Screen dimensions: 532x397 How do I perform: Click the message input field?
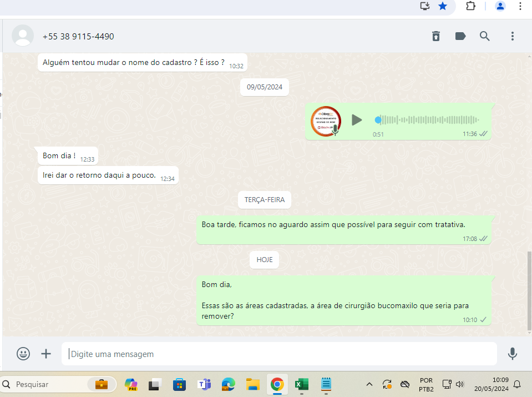point(277,354)
